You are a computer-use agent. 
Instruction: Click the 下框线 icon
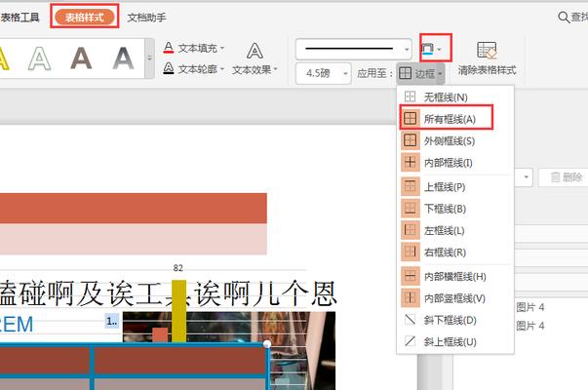tap(411, 208)
